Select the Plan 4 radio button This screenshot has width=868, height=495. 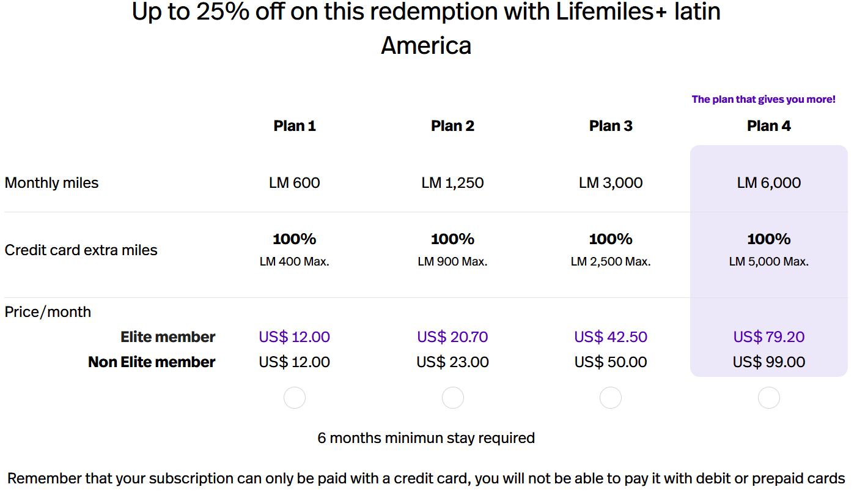point(769,398)
